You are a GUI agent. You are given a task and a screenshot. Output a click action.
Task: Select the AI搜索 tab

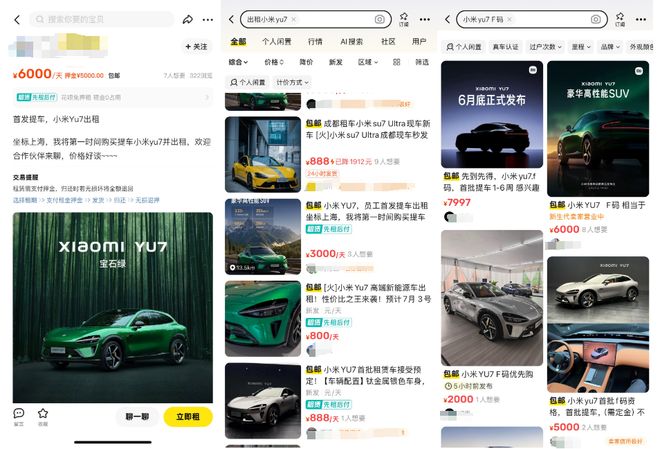click(x=352, y=42)
